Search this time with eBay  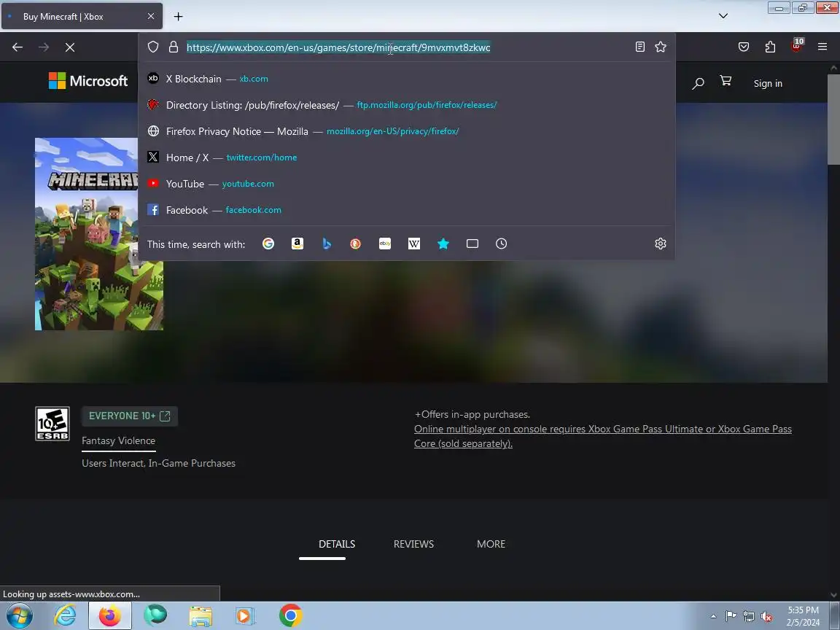385,244
